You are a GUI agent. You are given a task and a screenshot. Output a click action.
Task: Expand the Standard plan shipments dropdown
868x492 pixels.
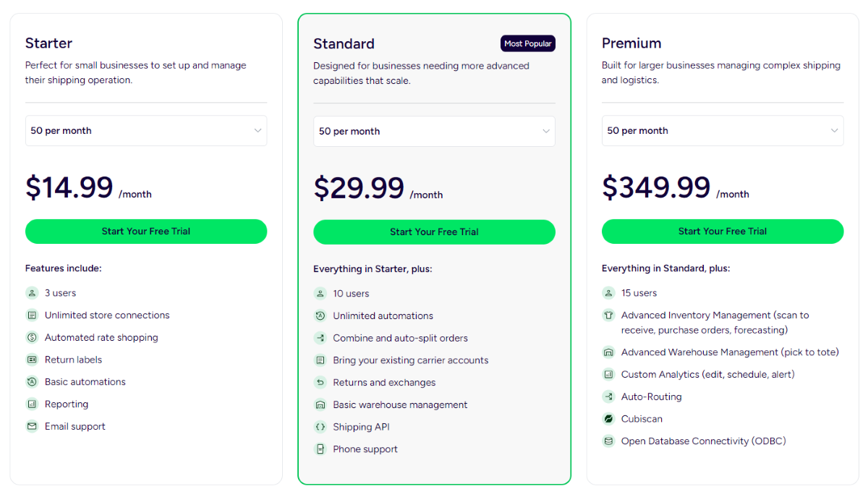pyautogui.click(x=434, y=132)
